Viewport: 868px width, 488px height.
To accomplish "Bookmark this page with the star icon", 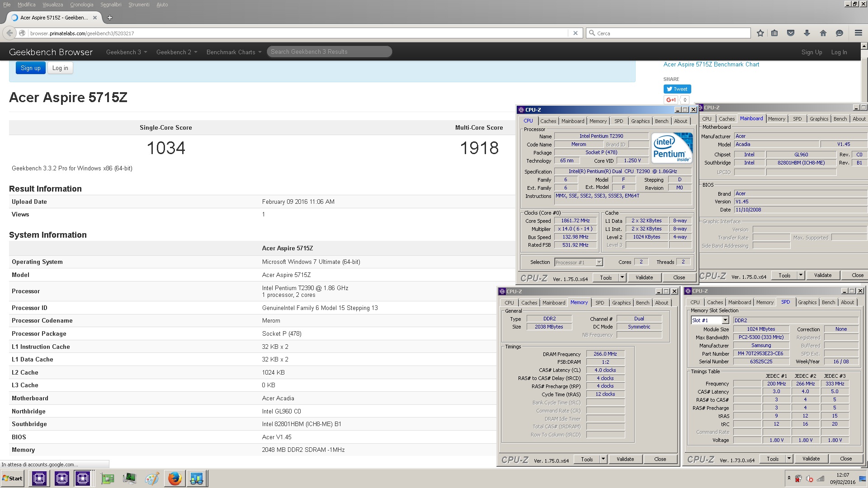I will point(760,33).
